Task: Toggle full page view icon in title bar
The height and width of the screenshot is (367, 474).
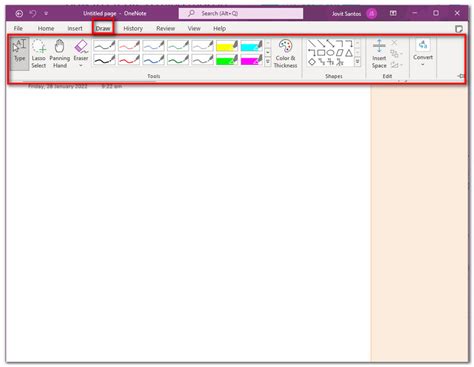Action: click(x=393, y=13)
